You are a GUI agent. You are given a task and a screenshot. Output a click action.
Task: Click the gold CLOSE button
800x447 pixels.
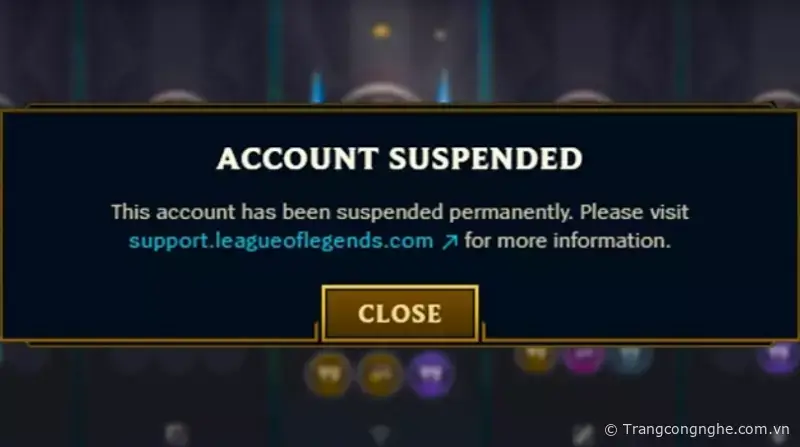(x=400, y=313)
